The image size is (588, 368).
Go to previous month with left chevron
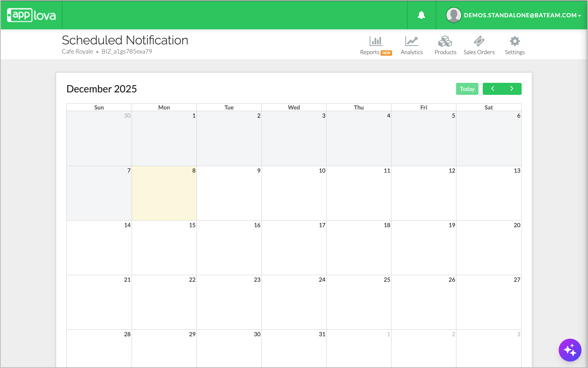click(x=492, y=89)
